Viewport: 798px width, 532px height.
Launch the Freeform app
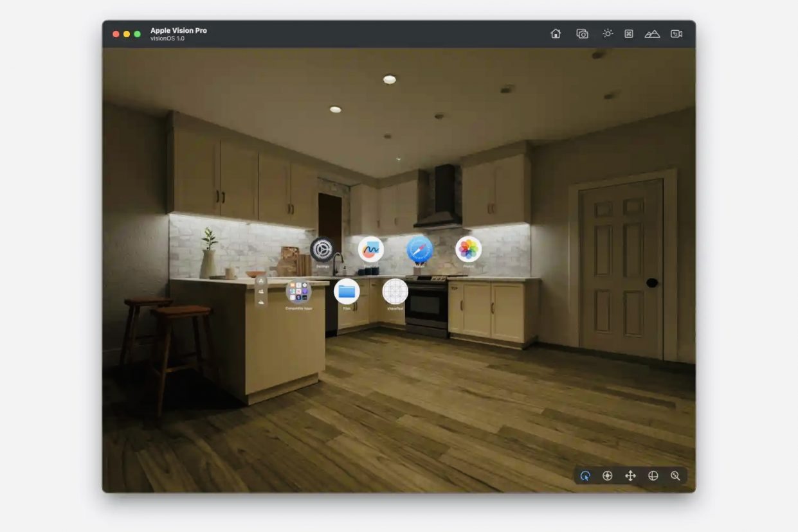pos(371,249)
